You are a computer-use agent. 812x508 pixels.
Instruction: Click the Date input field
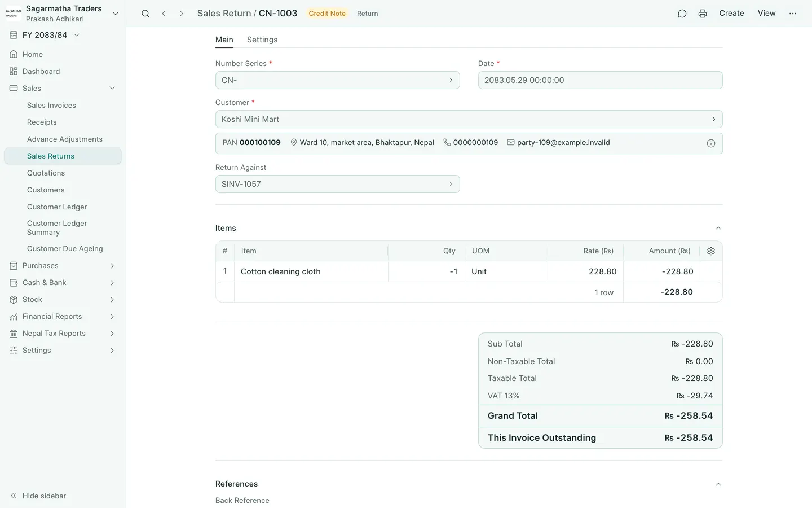(600, 80)
